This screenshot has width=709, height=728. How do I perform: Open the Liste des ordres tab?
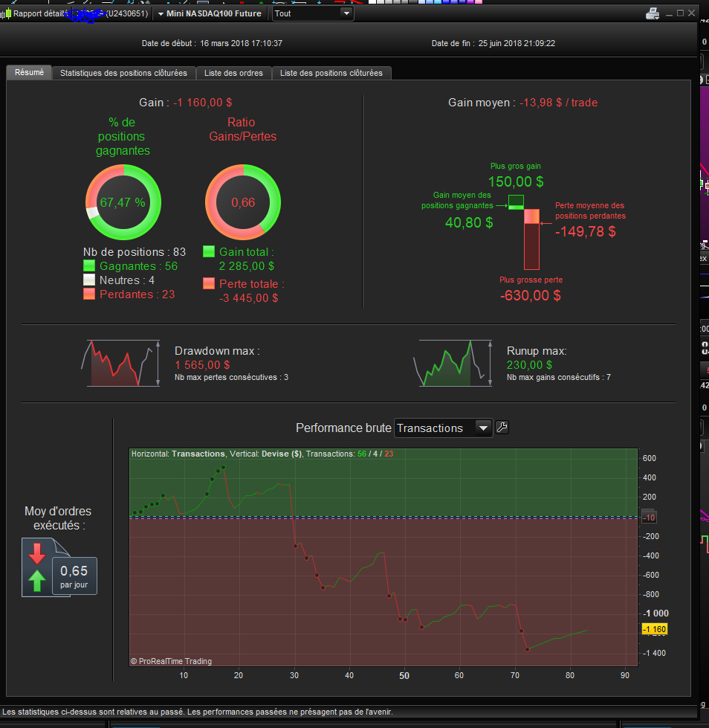[x=233, y=73]
